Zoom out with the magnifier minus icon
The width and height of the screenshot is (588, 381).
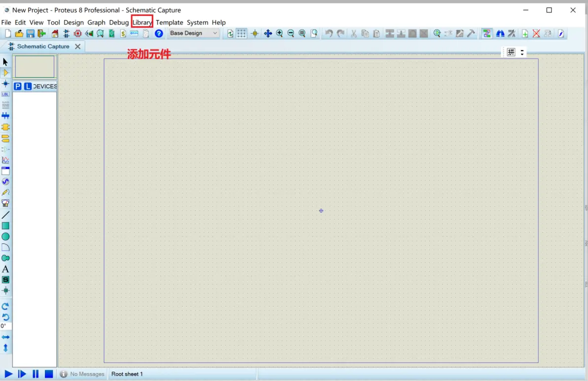point(291,34)
